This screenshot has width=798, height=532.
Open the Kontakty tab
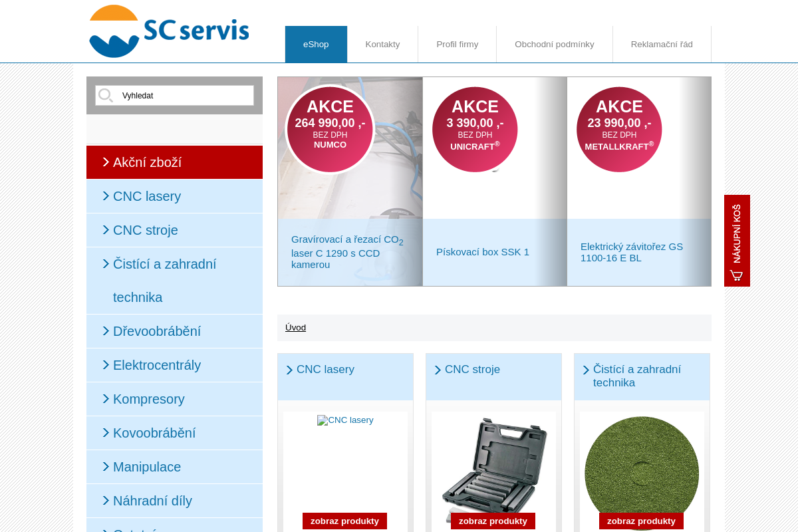point(382,45)
